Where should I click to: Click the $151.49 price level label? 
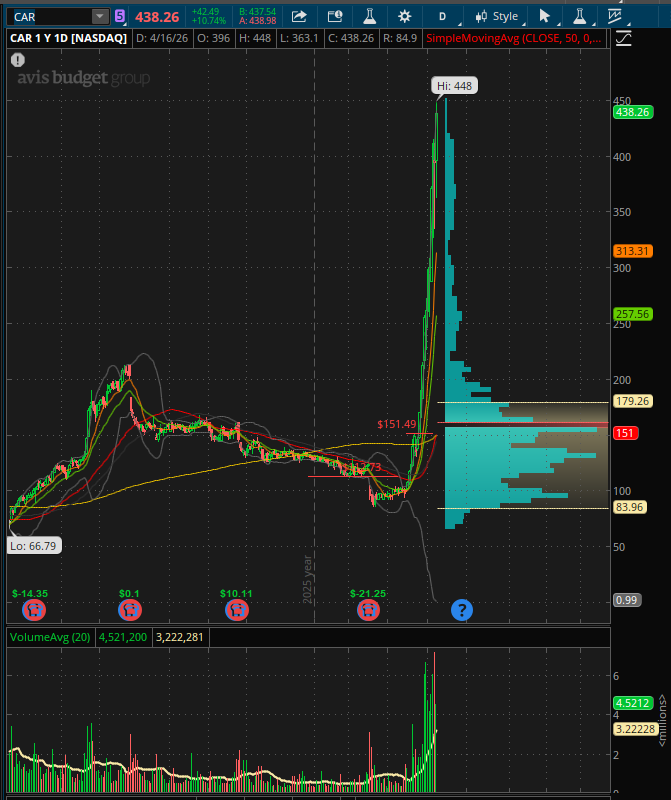396,424
